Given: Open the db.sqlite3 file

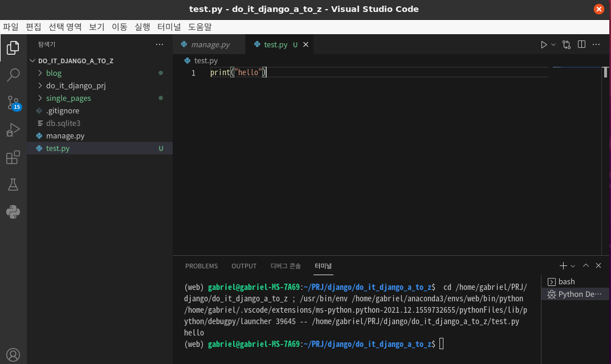Looking at the screenshot, I should point(100,123).
